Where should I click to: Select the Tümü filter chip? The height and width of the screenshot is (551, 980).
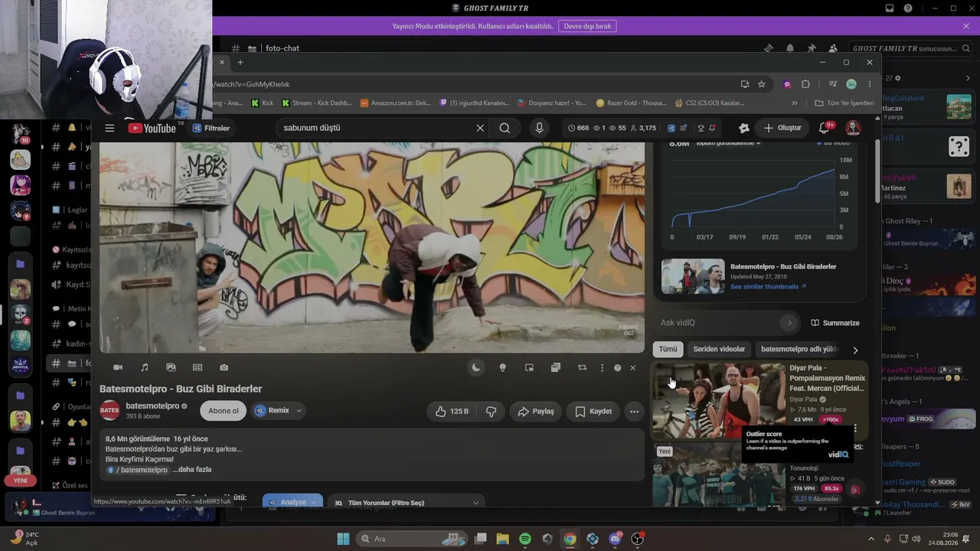[668, 349]
